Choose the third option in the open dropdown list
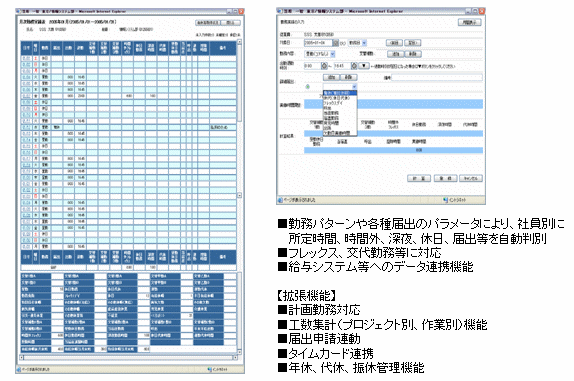 tap(340, 103)
